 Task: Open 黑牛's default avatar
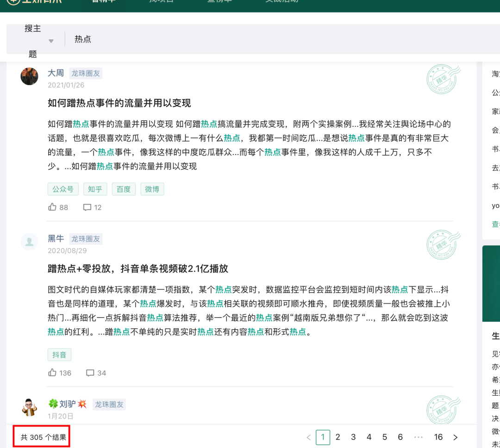click(29, 242)
